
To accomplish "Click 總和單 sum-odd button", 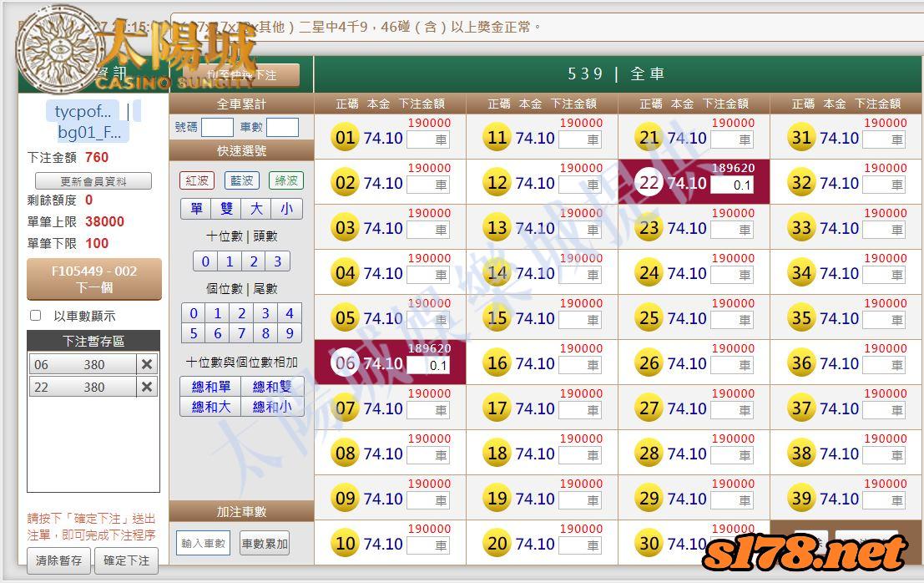I will tap(211, 387).
